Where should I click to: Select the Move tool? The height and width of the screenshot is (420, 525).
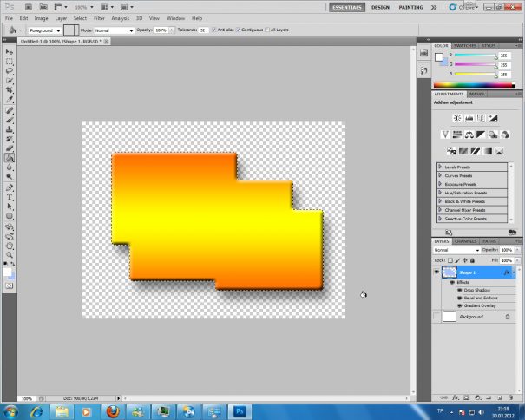[10, 52]
